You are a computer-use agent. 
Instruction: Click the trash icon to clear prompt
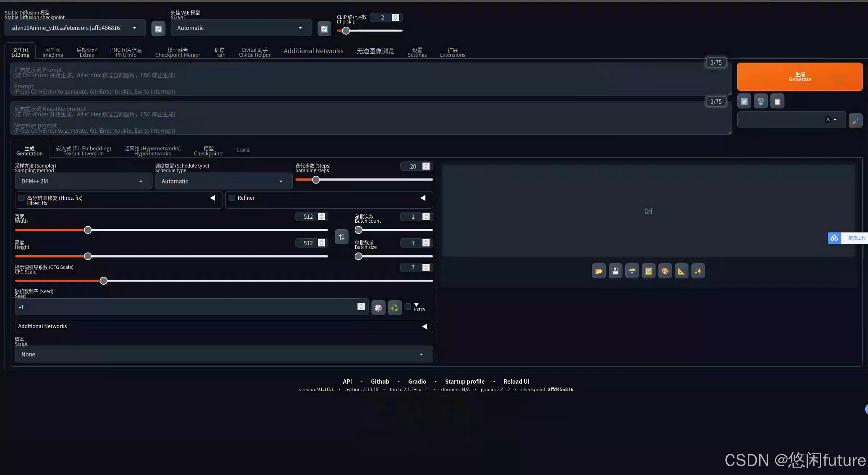click(x=761, y=101)
